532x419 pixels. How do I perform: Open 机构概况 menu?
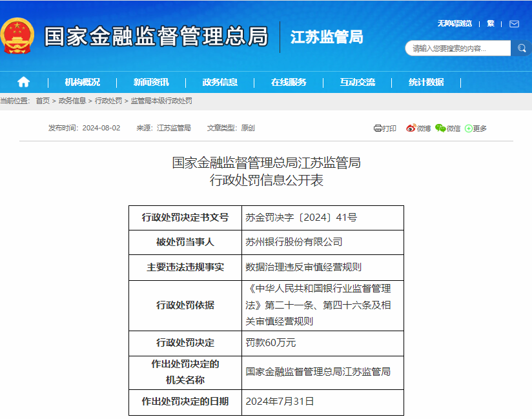[x=83, y=82]
